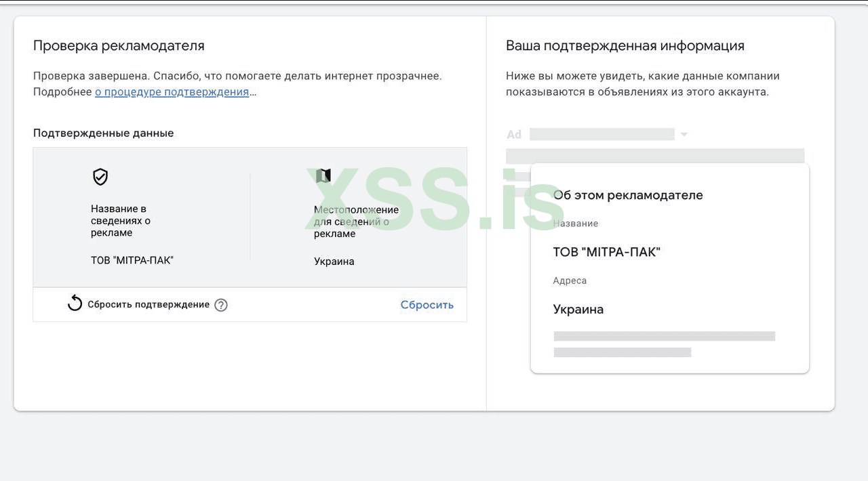The height and width of the screenshot is (481, 868).
Task: Open the verification procedure details link
Action: tap(172, 92)
